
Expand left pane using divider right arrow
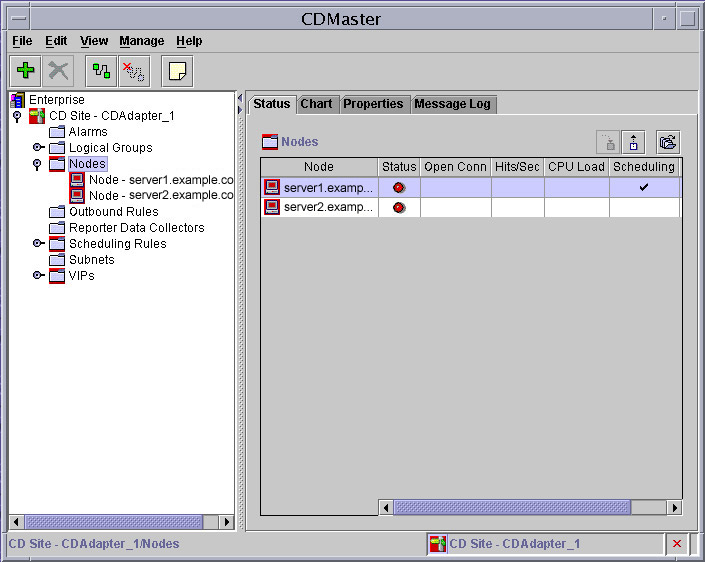point(240,110)
